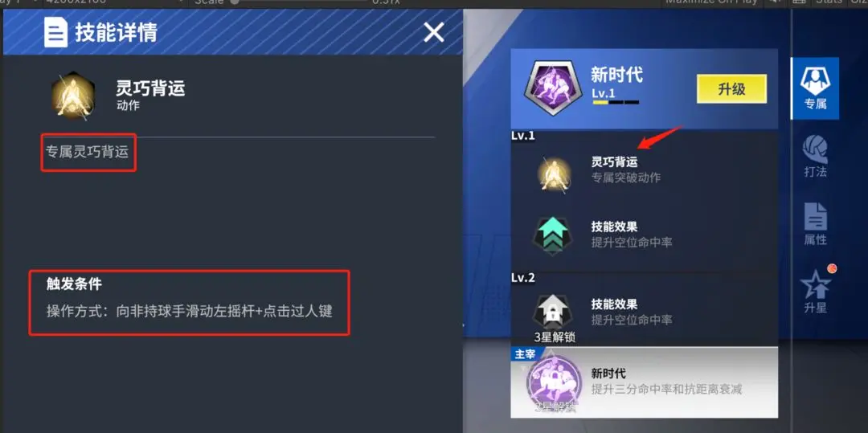Click the yellow 升级 button
Screen dimensions: 868x433
[x=731, y=89]
